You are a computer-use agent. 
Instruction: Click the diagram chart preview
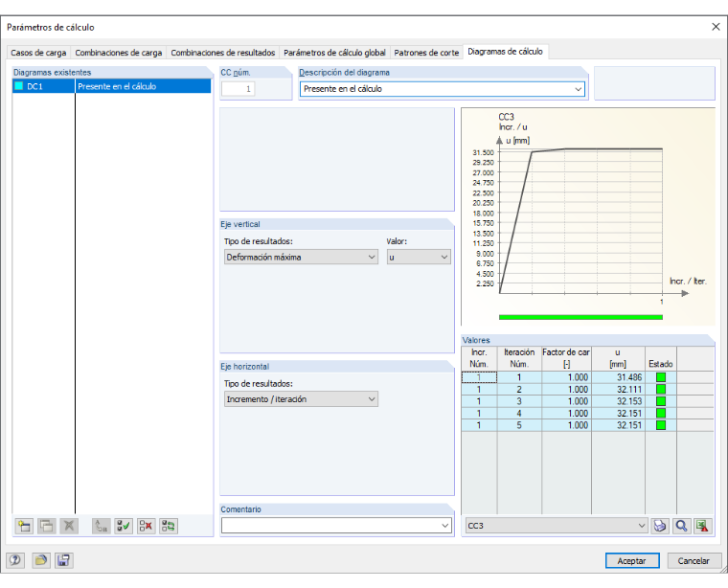[x=588, y=216]
